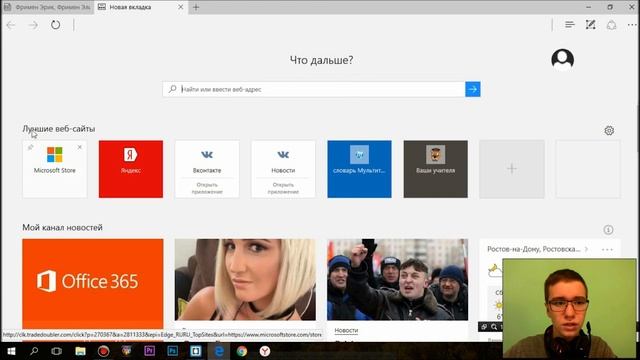Open Yandex Browser from the taskbar

coord(265,351)
